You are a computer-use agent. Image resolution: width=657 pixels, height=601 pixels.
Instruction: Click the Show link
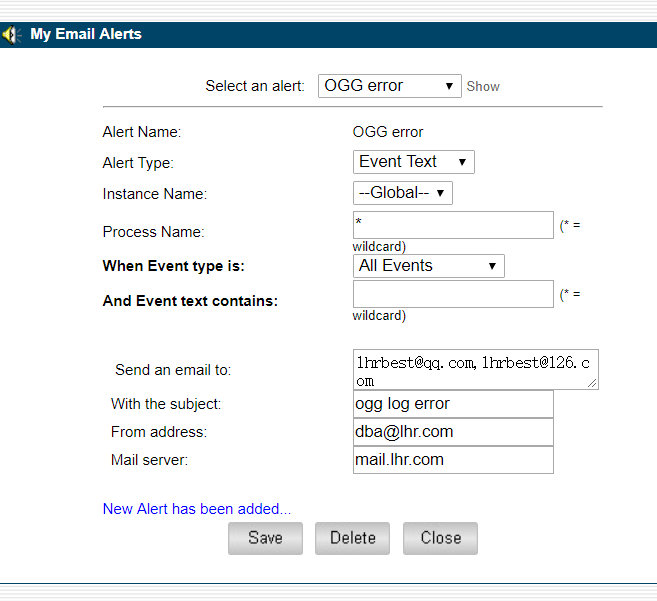point(483,87)
